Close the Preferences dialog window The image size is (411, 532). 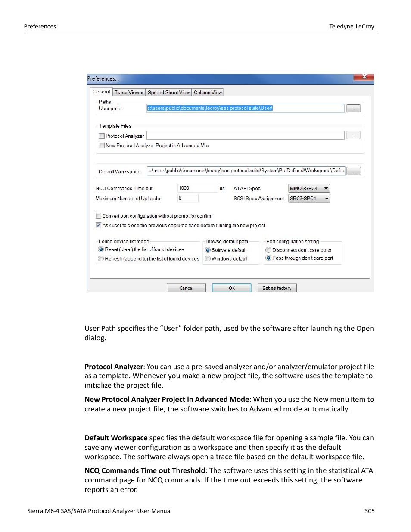coord(364,77)
